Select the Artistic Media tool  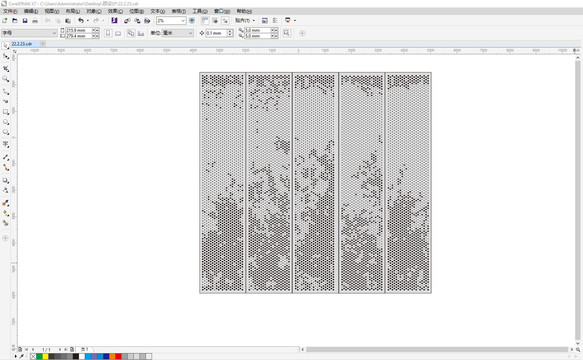coord(6,101)
